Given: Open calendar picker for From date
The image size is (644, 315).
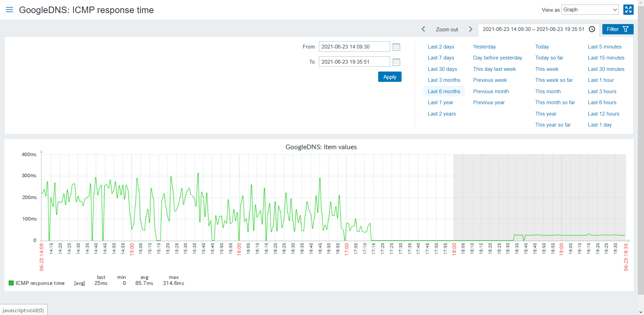Looking at the screenshot, I should pyautogui.click(x=396, y=47).
